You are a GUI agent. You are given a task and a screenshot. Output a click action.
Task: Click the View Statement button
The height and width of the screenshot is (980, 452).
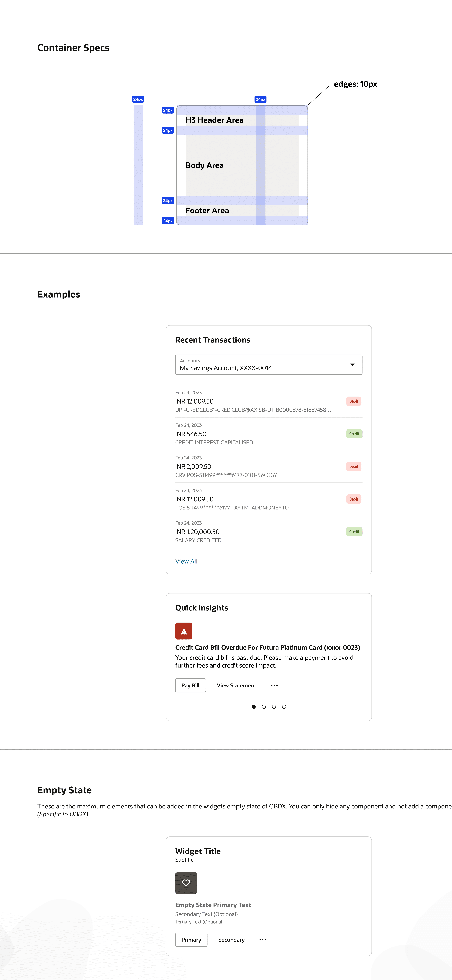tap(236, 685)
